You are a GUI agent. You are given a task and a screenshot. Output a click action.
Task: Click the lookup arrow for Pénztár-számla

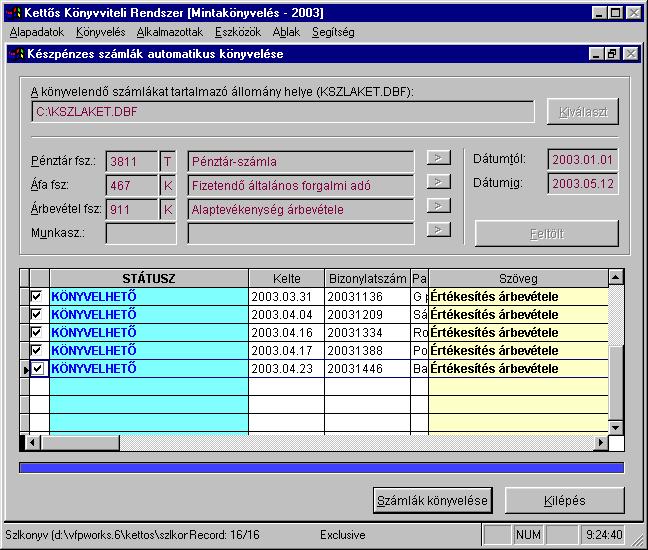(438, 158)
